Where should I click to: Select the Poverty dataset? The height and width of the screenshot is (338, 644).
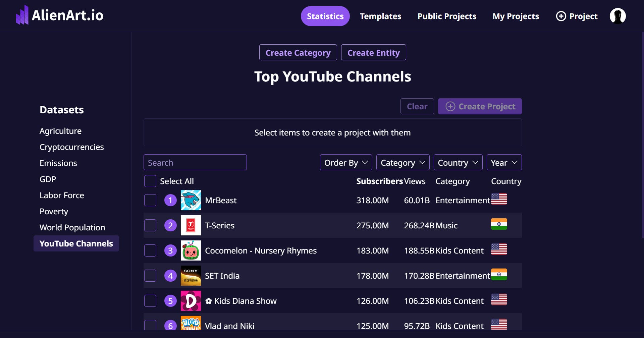[x=54, y=211]
